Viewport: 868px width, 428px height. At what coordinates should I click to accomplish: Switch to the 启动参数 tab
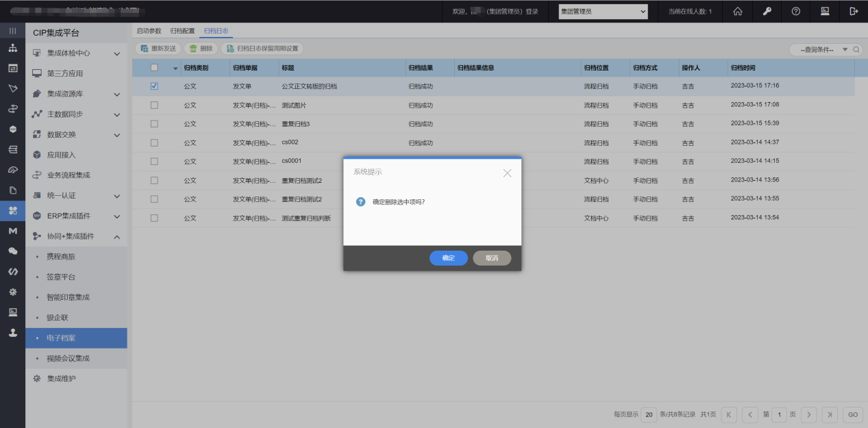tap(149, 31)
